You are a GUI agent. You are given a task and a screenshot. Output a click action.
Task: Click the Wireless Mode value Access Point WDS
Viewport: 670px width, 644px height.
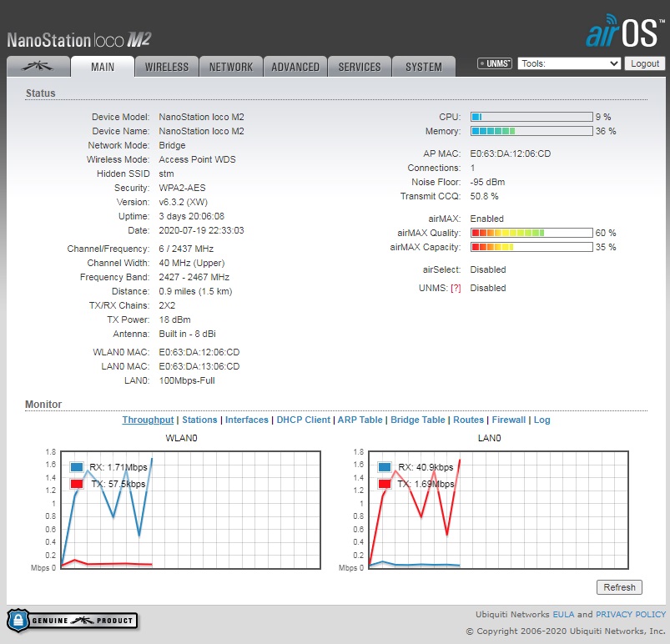(x=197, y=159)
